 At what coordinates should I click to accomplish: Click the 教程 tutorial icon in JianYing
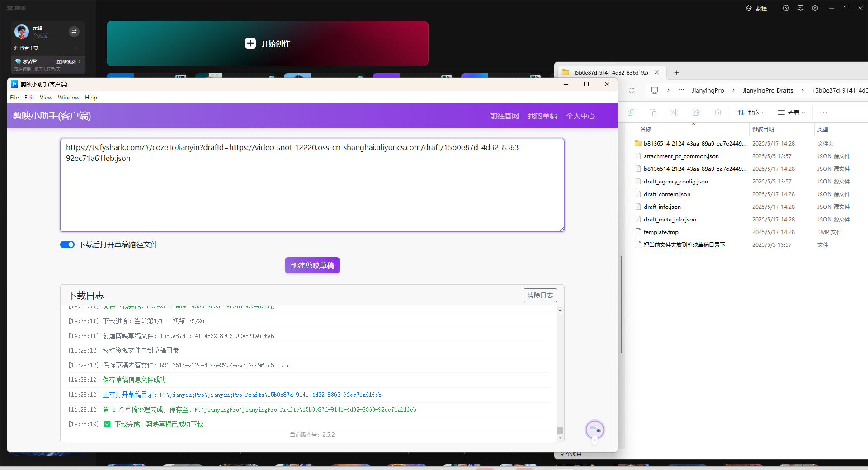point(749,8)
